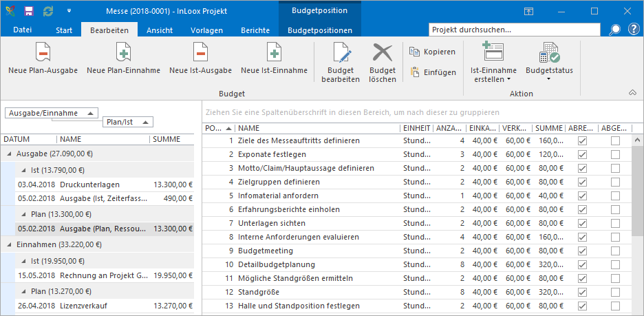This screenshot has width=644, height=316.
Task: Select the 26.04.2018 Lizenzverkauf entry
Action: 105,306
